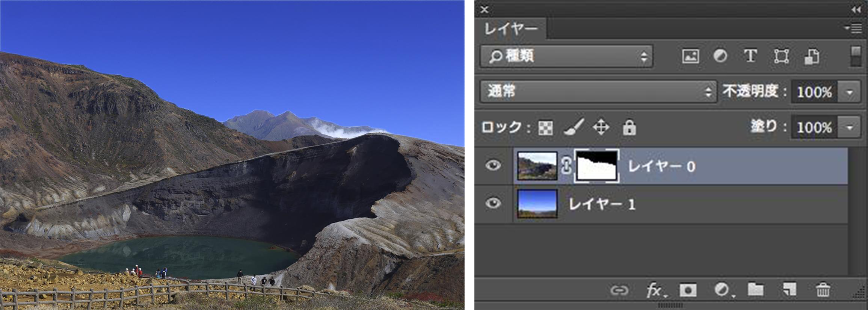Toggle the layer filtering on/off switch
Screen dimensions: 868x310
tap(856, 56)
